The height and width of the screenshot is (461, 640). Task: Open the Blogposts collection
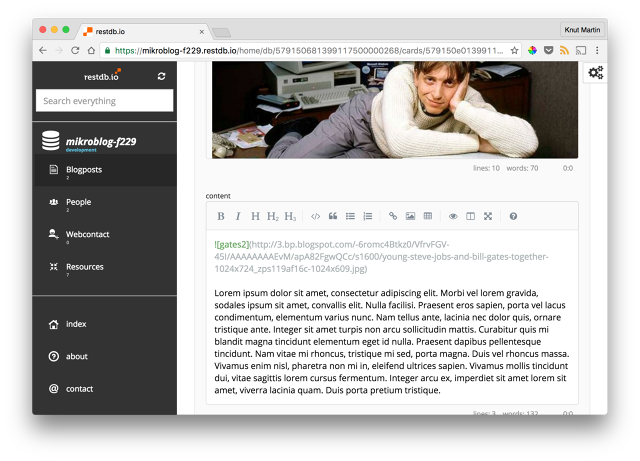[x=106, y=170]
